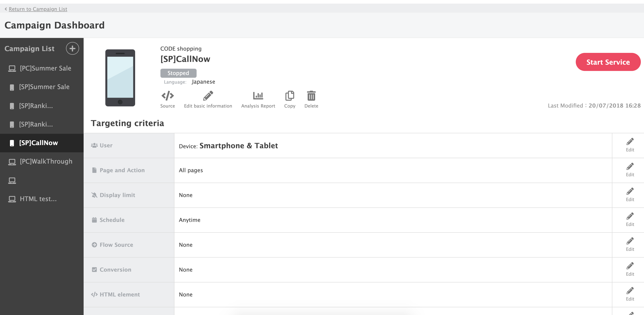Image resolution: width=644 pixels, height=315 pixels.
Task: Edit the Conversion criteria
Action: tap(630, 270)
